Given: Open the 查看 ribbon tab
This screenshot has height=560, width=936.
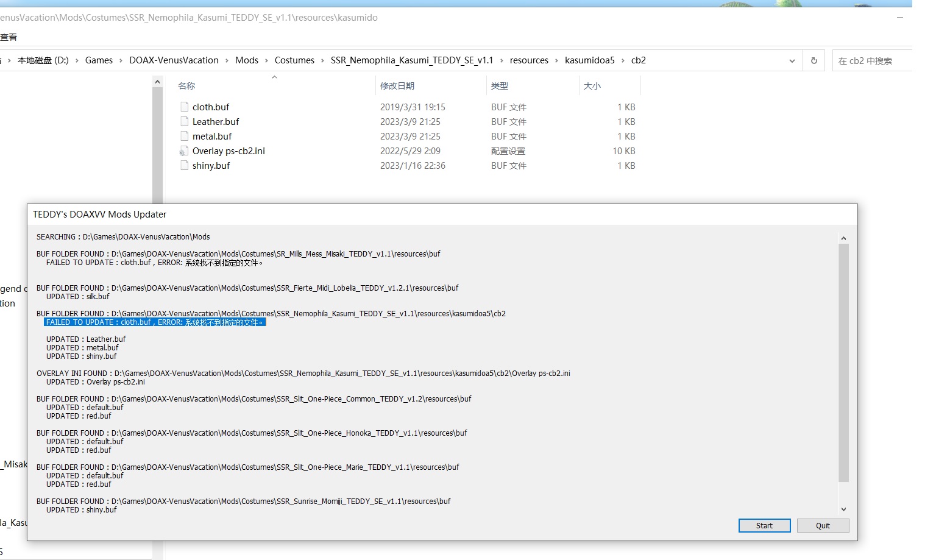Looking at the screenshot, I should point(9,37).
